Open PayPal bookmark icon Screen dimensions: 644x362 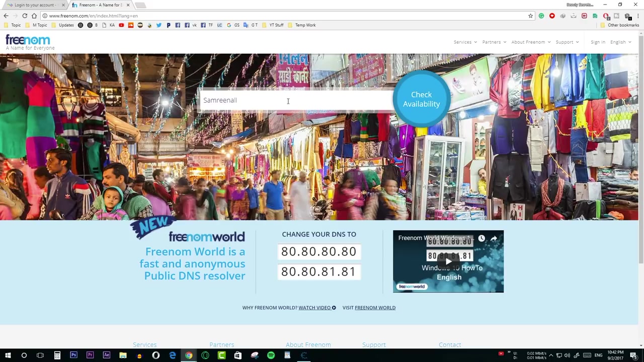point(169,25)
